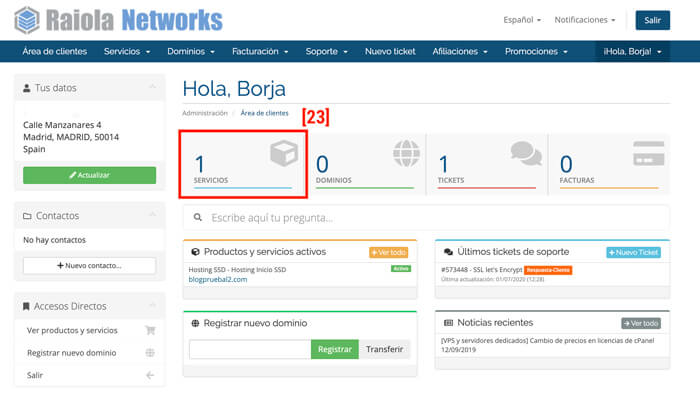This screenshot has width=700, height=401.
Task: Click the green Registrar button
Action: pos(335,349)
